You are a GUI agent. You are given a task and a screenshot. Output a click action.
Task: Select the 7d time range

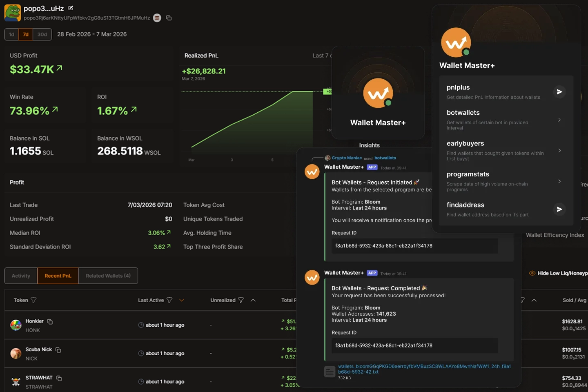(26, 34)
